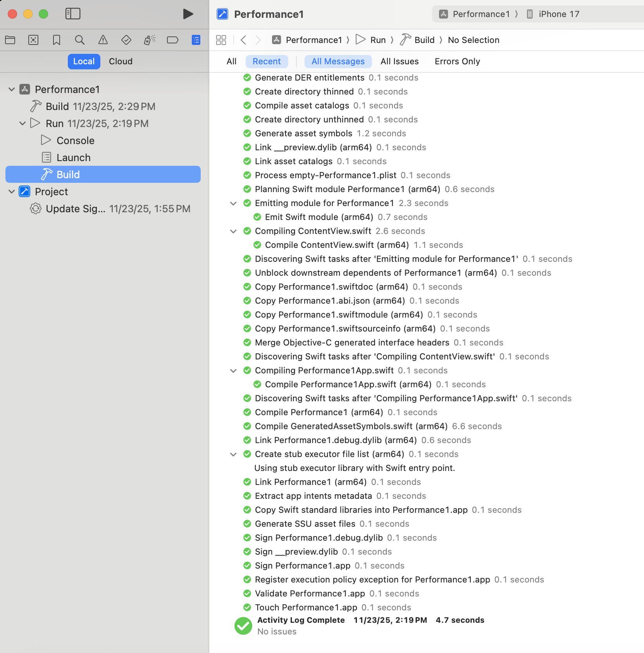Select 'Planning Swift module Performance1' row

[369, 189]
